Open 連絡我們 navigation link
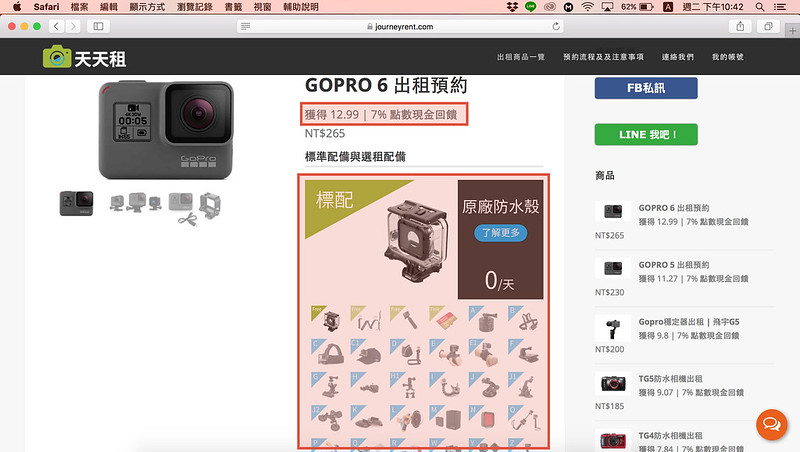This screenshot has height=452, width=800. (x=678, y=57)
